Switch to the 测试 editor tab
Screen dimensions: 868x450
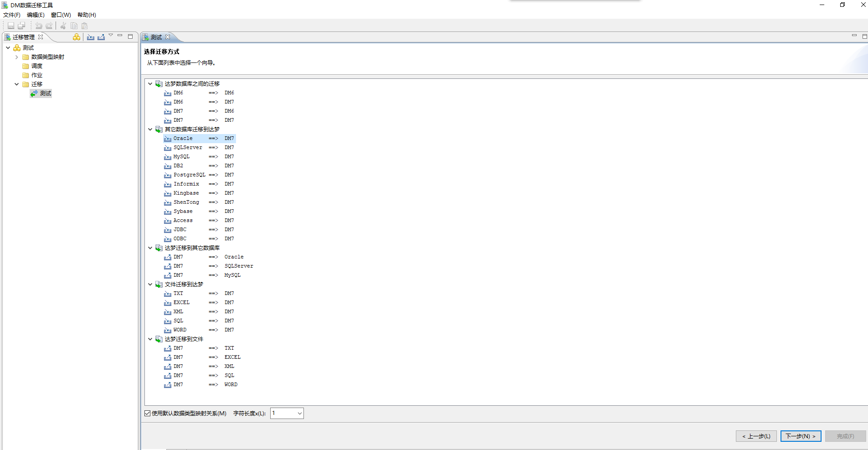[156, 37]
